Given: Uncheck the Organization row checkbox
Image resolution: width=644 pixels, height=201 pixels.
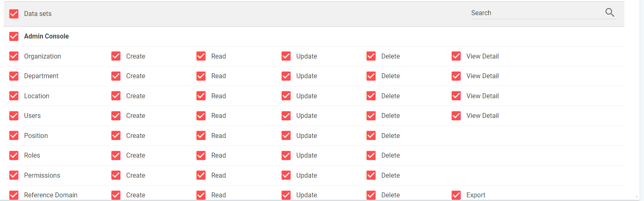Looking at the screenshot, I should [14, 56].
